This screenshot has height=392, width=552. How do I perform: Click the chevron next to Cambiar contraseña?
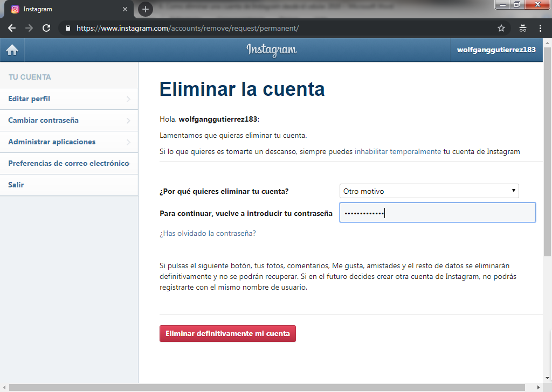point(128,121)
